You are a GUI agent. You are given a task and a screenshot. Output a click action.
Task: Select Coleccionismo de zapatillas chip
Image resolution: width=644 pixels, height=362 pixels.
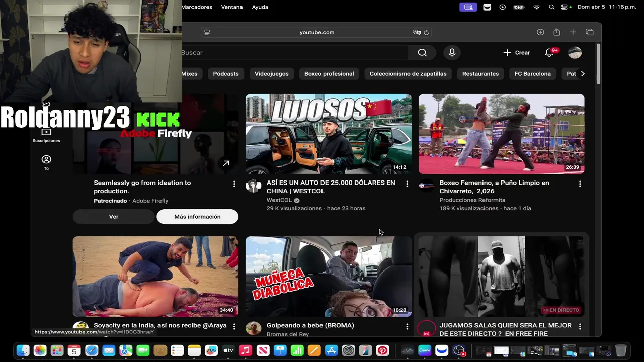tap(408, 74)
